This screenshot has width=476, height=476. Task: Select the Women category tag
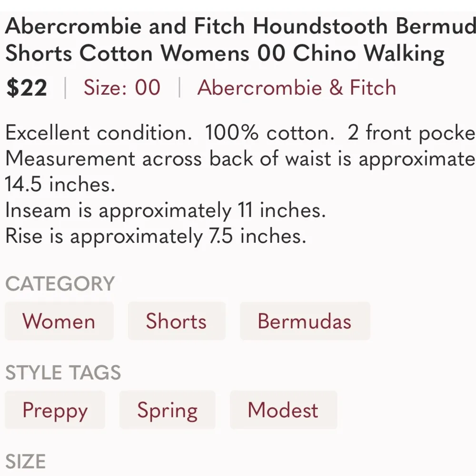pyautogui.click(x=59, y=321)
